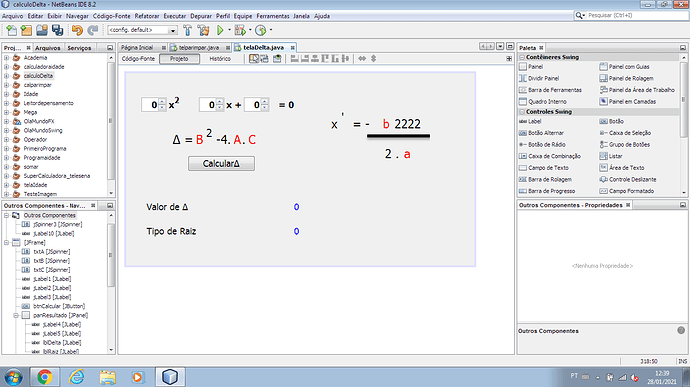Image resolution: width=690 pixels, height=387 pixels.
Task: Select Campo de Texto palette item
Action: coord(544,168)
